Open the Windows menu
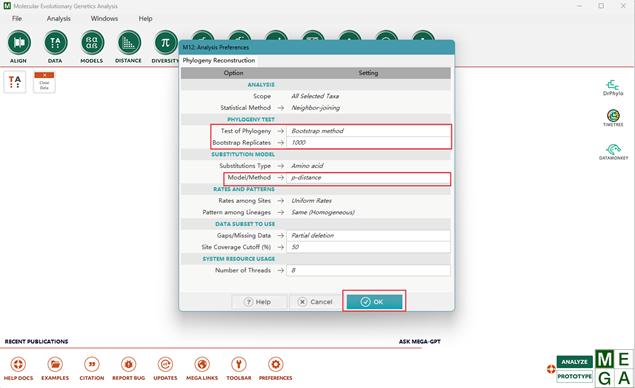The height and width of the screenshot is (388, 635). [x=104, y=19]
